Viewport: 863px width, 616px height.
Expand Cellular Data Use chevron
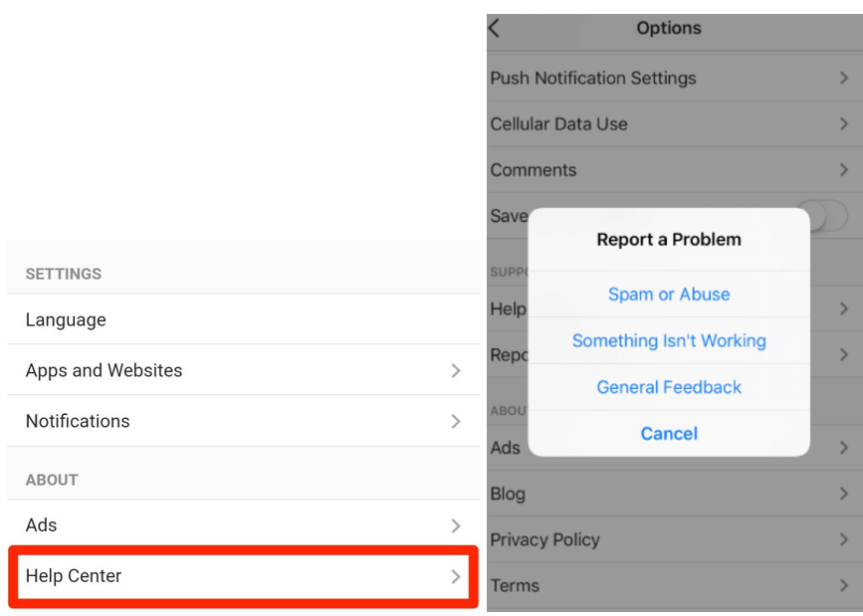tap(844, 123)
